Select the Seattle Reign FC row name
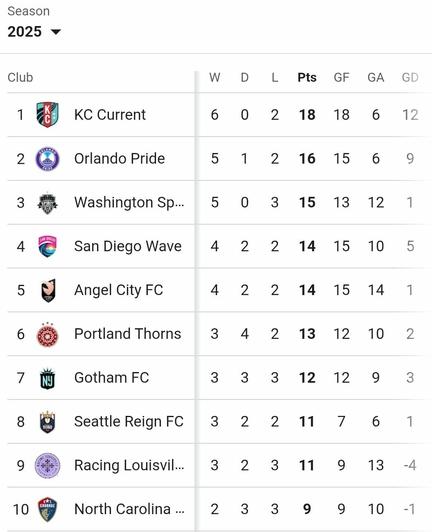Screen dimensions: 432x532 coord(129,421)
